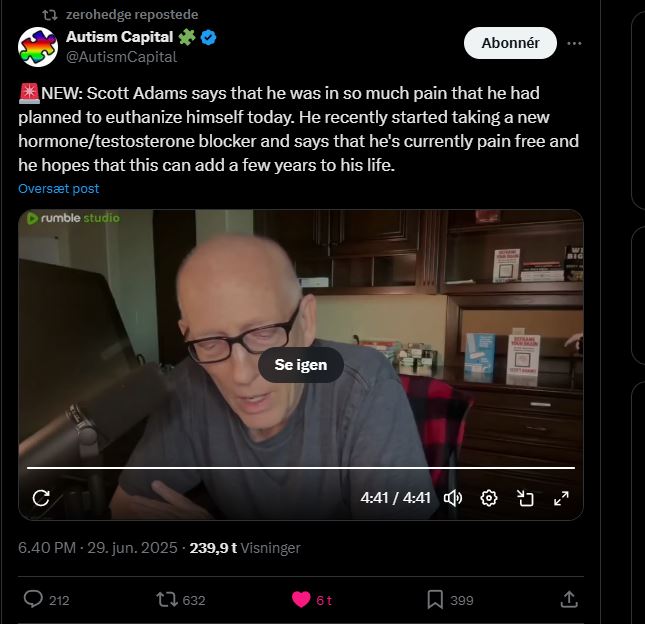This screenshot has height=624, width=645.
Task: Click the Abonnér subscribe button
Action: point(510,43)
